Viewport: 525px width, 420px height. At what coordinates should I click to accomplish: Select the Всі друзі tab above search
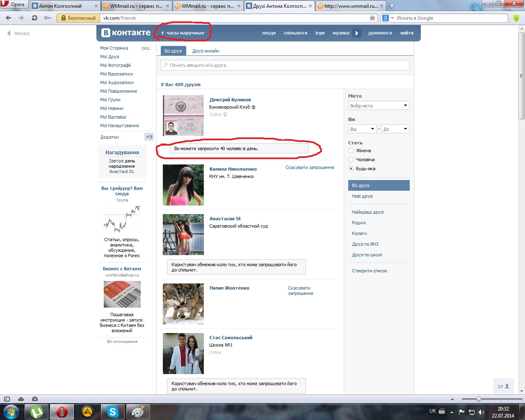click(x=173, y=51)
